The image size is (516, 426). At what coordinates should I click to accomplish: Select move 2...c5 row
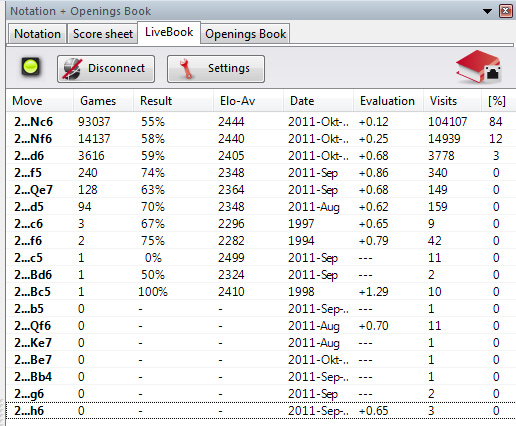coord(261,258)
